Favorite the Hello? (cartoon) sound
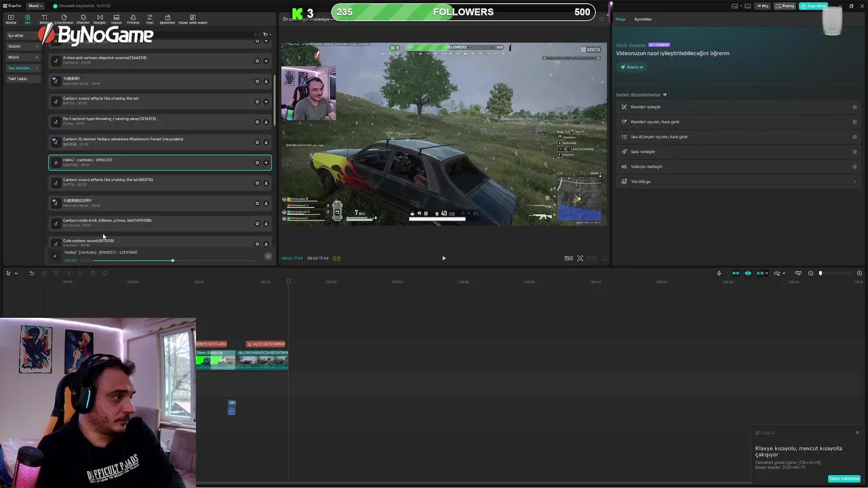The width and height of the screenshot is (868, 488). click(257, 163)
